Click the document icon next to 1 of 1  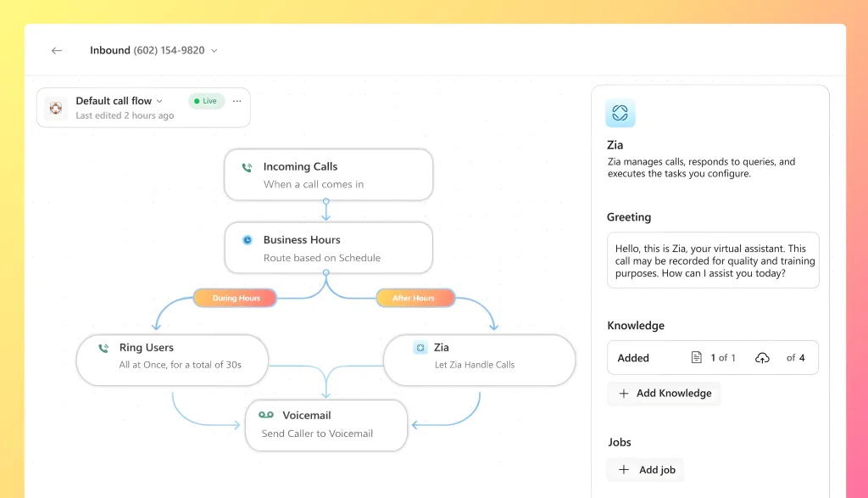[697, 358]
